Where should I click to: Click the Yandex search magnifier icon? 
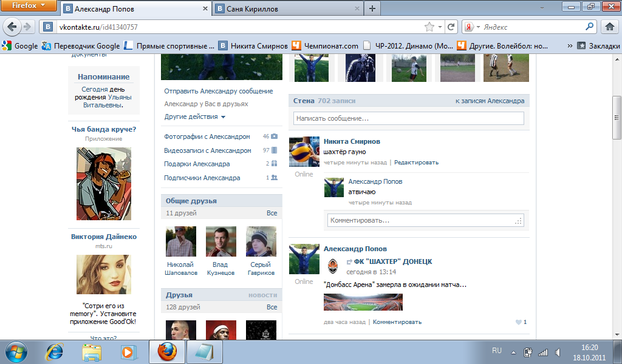[x=589, y=27]
